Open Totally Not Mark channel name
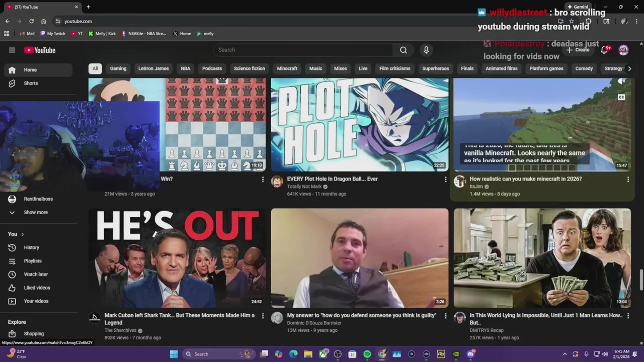Viewport: 644px width, 362px height. (304, 187)
